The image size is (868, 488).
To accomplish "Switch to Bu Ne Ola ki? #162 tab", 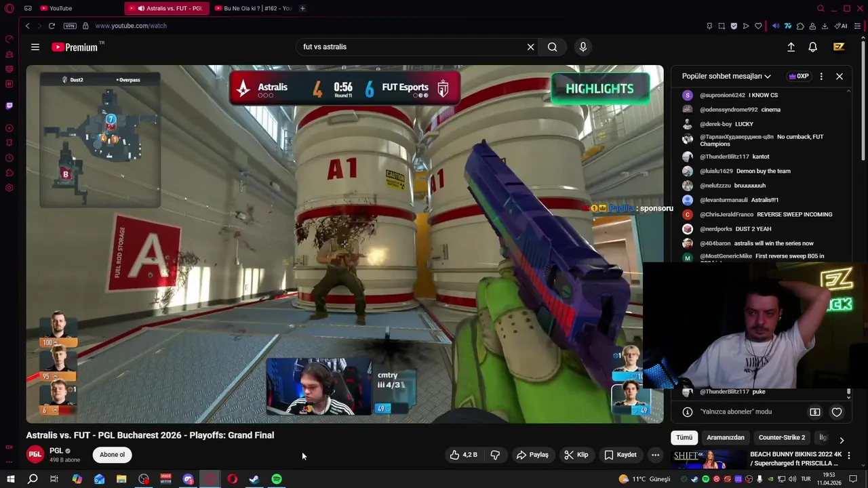I will [x=252, y=8].
